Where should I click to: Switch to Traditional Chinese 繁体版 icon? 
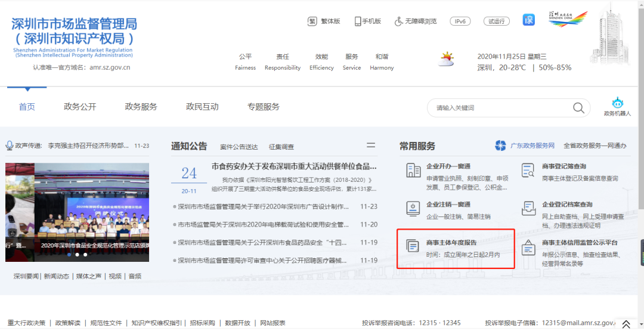pos(312,21)
